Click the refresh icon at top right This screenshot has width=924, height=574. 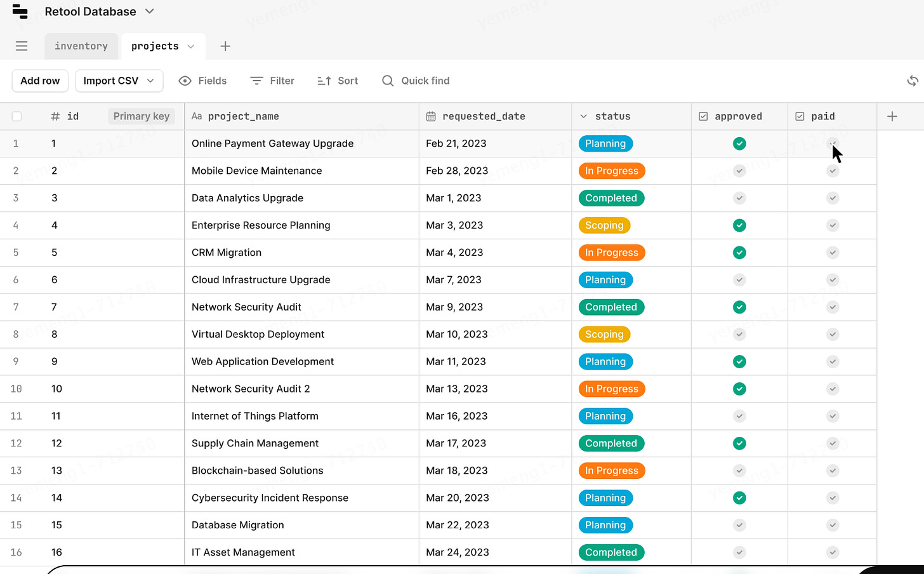pos(913,81)
